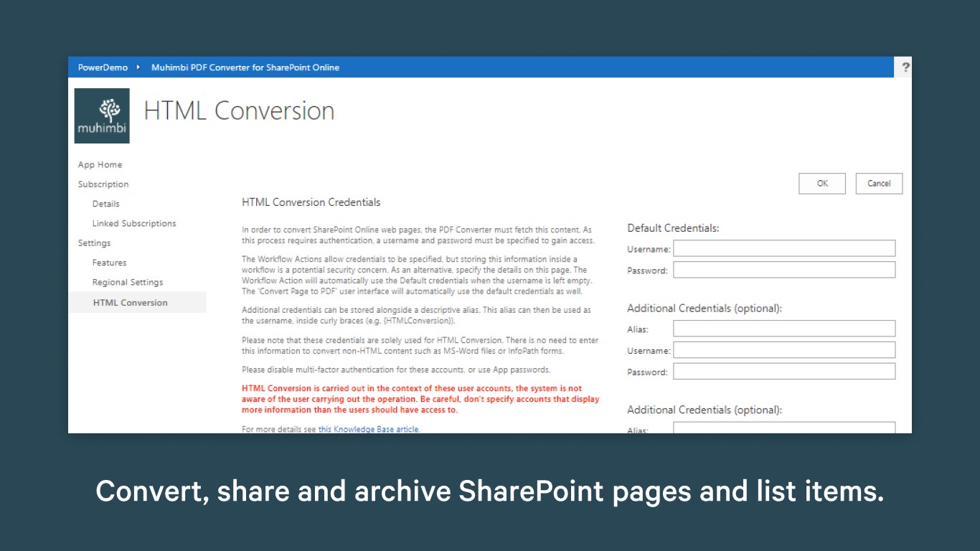Open Linked Subscriptions page
The width and height of the screenshot is (980, 551).
tap(134, 223)
